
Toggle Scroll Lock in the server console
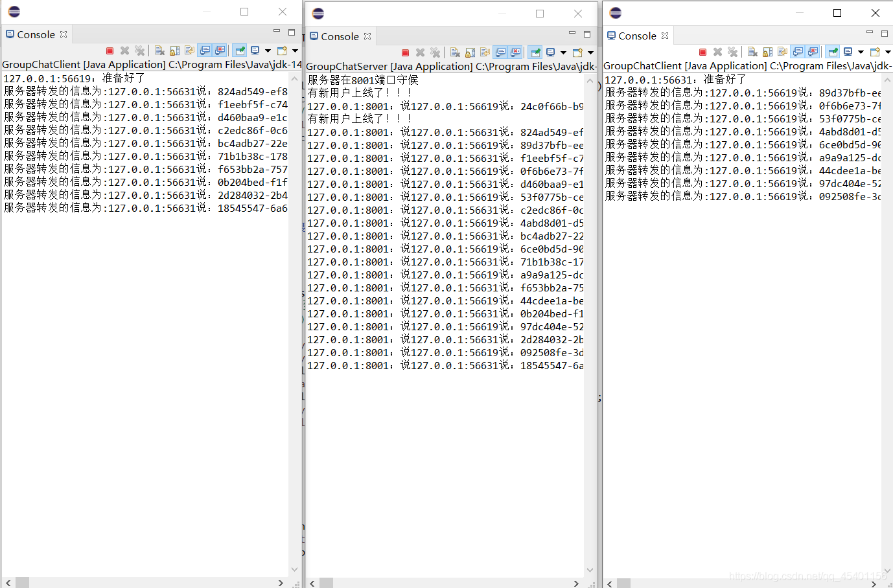[x=470, y=52]
